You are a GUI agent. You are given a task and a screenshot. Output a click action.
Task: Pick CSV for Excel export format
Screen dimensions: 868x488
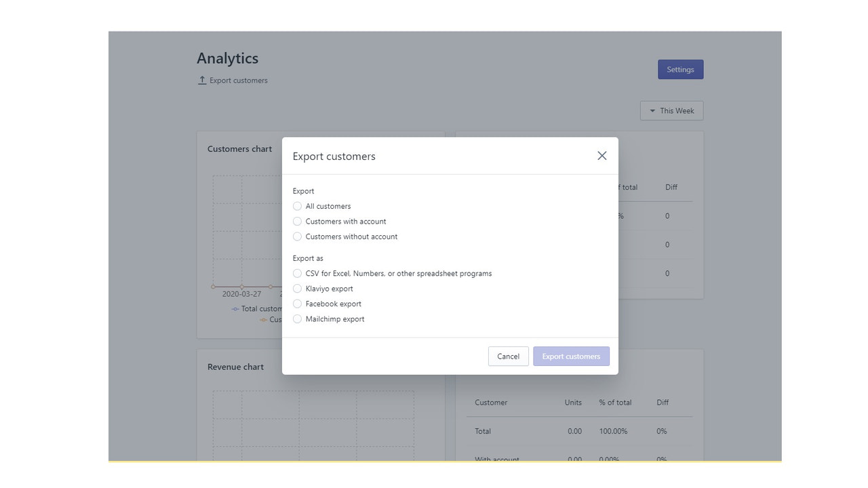click(297, 273)
